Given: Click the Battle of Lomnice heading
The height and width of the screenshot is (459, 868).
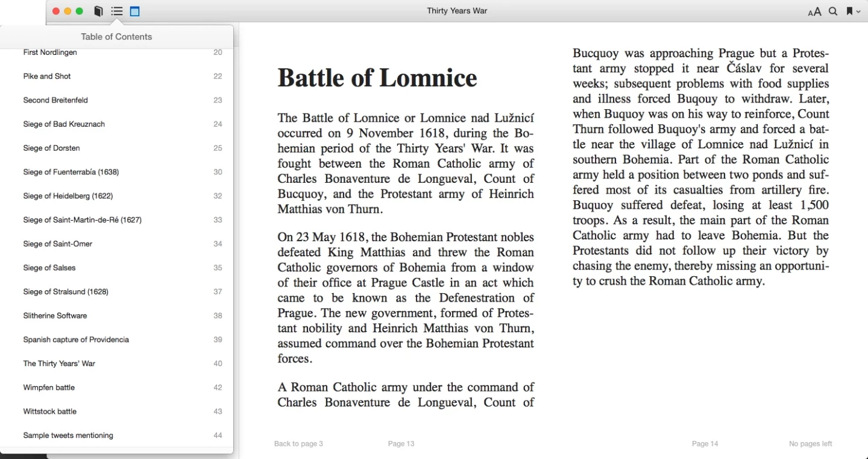Looking at the screenshot, I should 377,78.
